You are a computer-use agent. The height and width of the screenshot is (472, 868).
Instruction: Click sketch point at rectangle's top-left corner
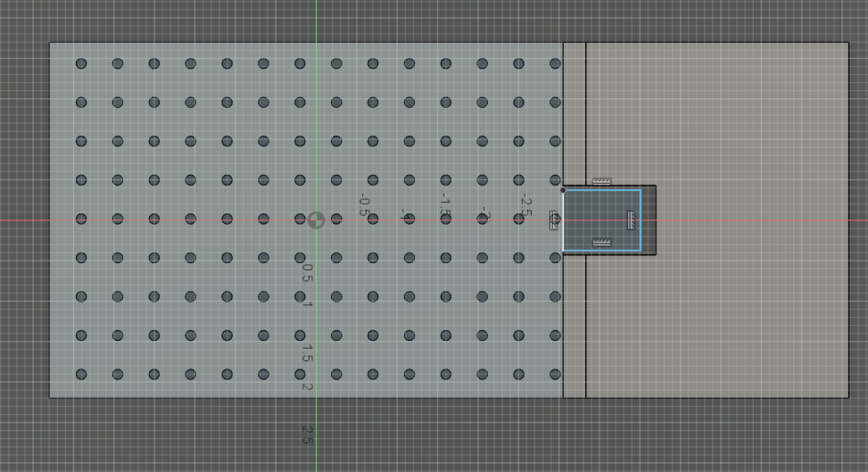pyautogui.click(x=563, y=189)
